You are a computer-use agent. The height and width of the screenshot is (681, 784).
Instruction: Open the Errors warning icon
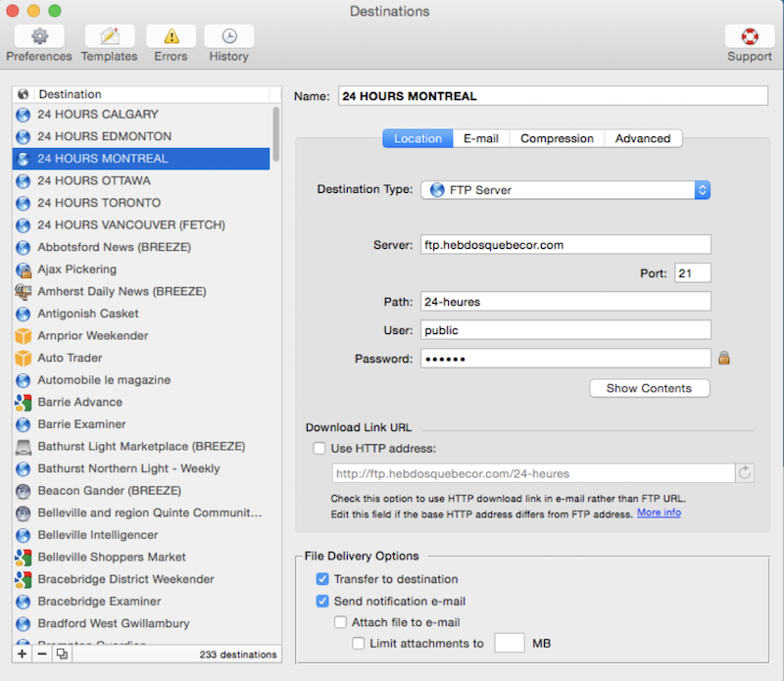point(171,37)
